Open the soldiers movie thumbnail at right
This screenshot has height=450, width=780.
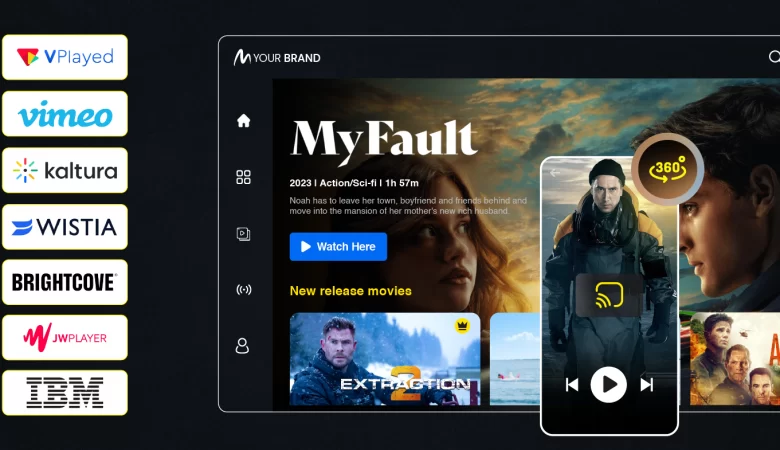(734, 359)
